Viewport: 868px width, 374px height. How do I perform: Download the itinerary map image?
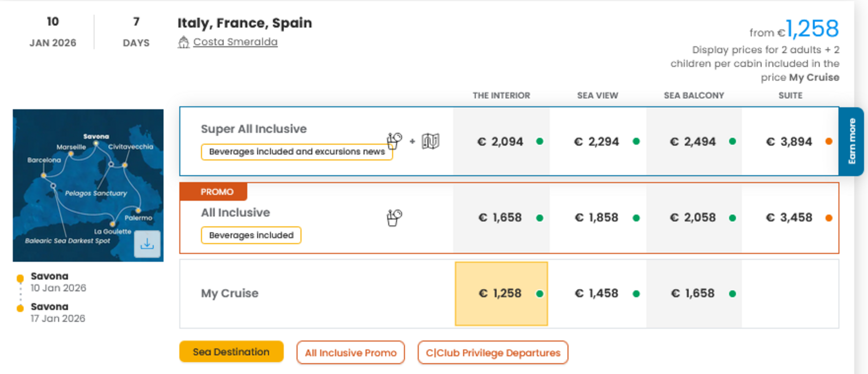coord(147,244)
